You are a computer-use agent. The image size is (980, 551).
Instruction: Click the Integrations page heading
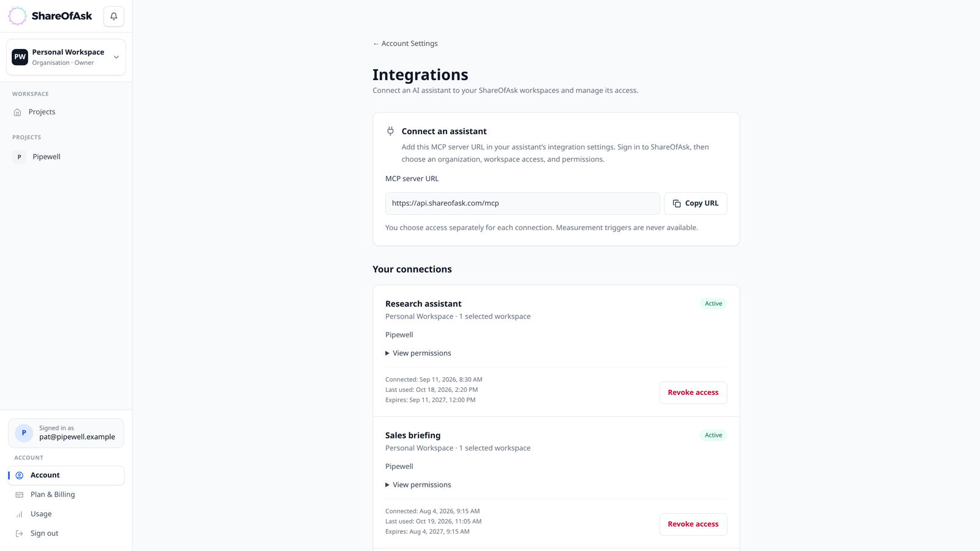click(420, 75)
